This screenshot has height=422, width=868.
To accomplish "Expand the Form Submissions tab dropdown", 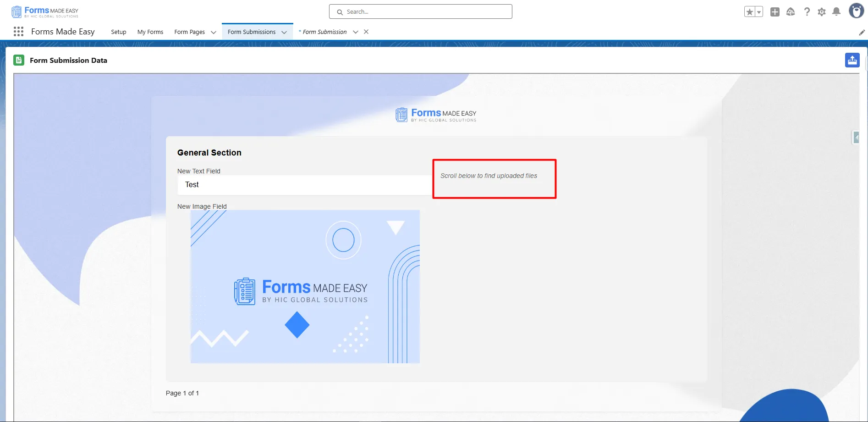I will pos(284,32).
